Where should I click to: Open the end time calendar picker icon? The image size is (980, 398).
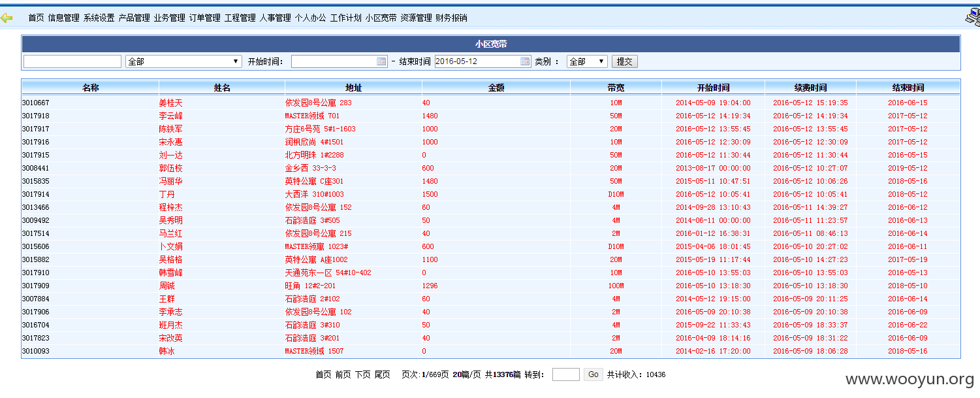[x=526, y=61]
